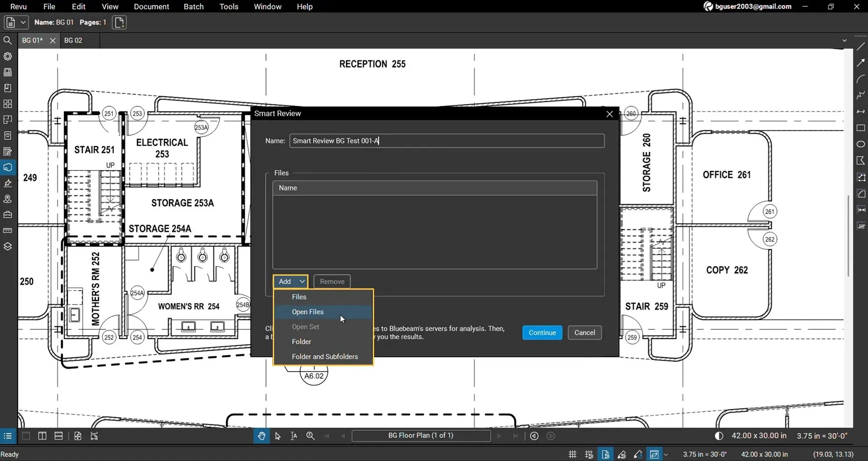Close the BG 01 tab
The width and height of the screenshot is (868, 461).
(x=52, y=41)
